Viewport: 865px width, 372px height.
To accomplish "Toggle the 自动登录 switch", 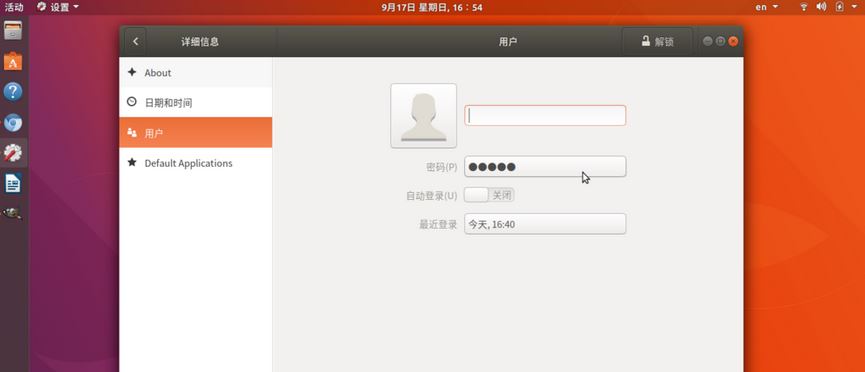I will coord(489,195).
